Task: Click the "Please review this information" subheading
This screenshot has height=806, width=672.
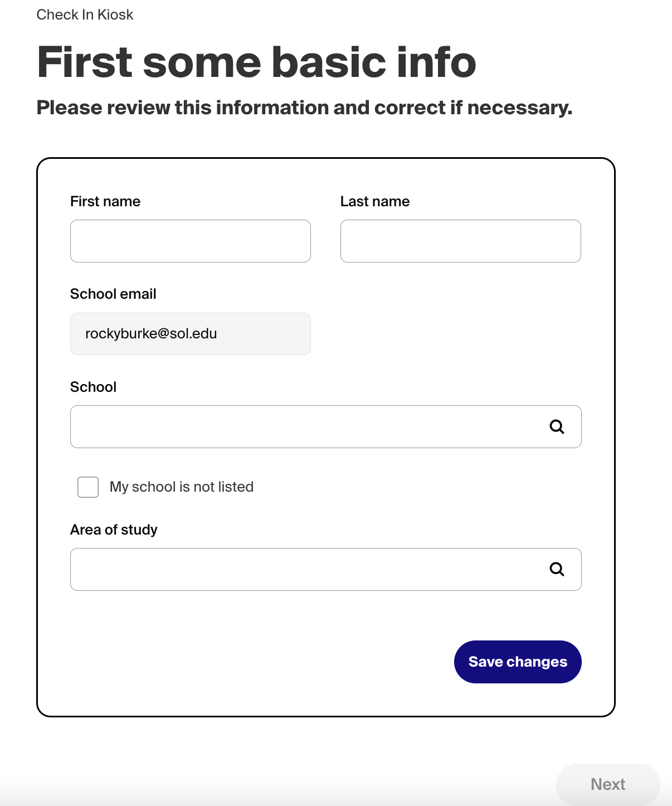Action: 304,108
